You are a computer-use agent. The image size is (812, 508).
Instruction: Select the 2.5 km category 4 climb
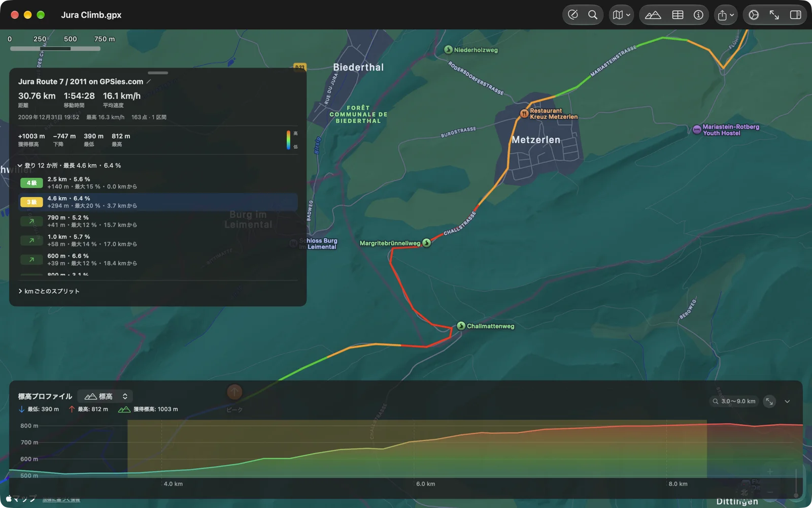[x=158, y=183]
